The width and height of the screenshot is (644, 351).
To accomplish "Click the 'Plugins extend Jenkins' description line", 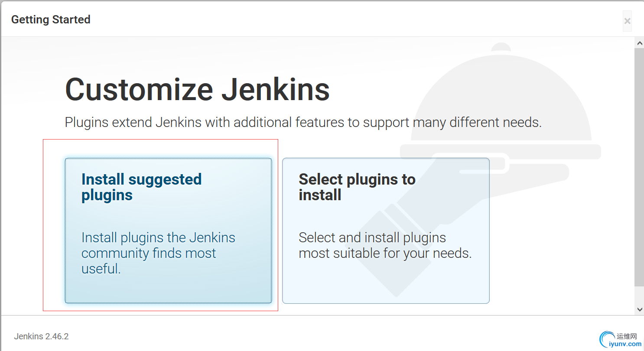I will [303, 123].
